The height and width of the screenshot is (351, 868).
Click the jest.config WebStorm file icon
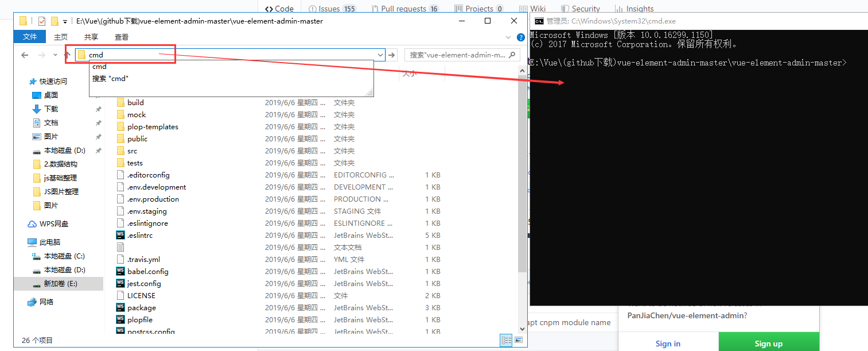[x=120, y=284]
